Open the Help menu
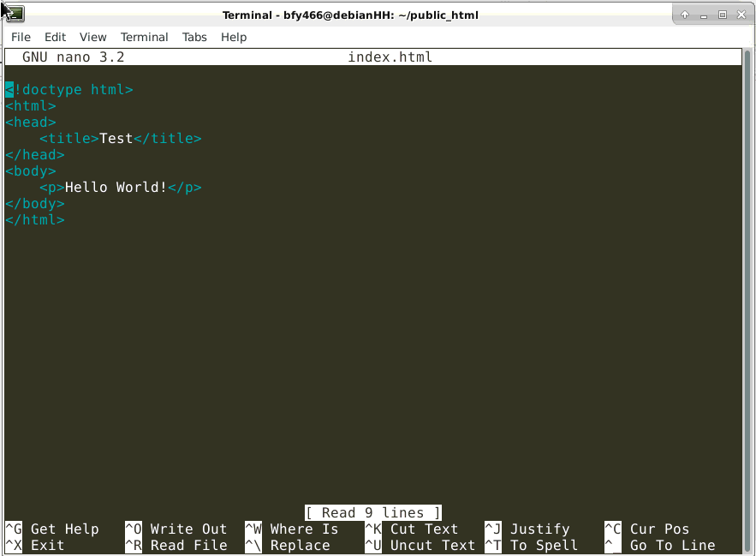The height and width of the screenshot is (556, 756). (234, 37)
